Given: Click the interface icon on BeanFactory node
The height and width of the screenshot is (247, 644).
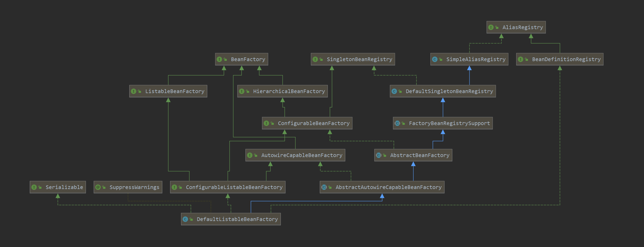Looking at the screenshot, I should [219, 59].
